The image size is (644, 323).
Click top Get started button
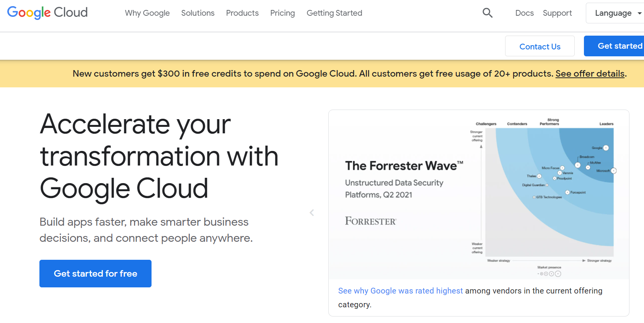[x=614, y=46]
